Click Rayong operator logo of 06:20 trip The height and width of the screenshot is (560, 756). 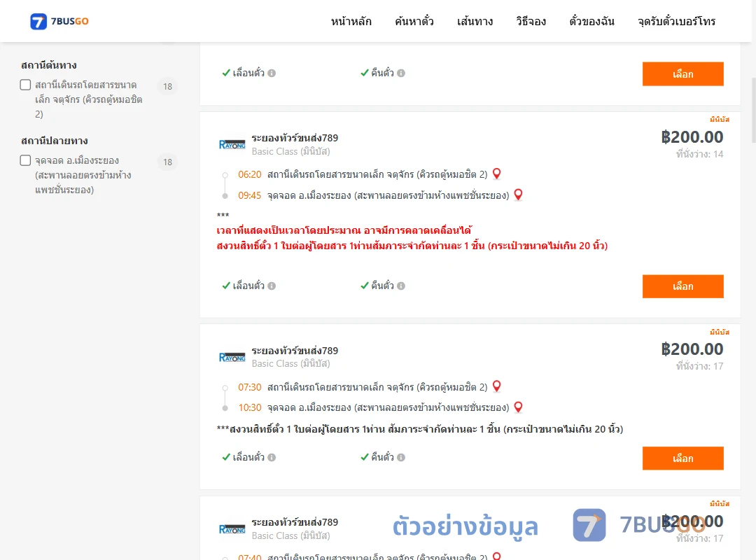[232, 144]
